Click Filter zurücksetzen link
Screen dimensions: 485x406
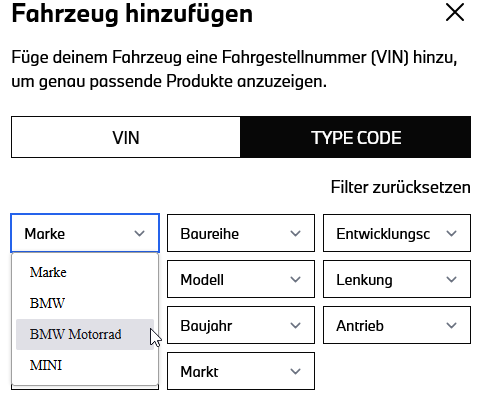coord(400,187)
